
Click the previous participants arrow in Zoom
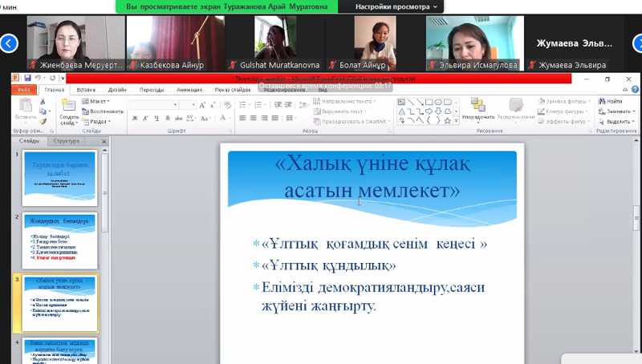[9, 43]
